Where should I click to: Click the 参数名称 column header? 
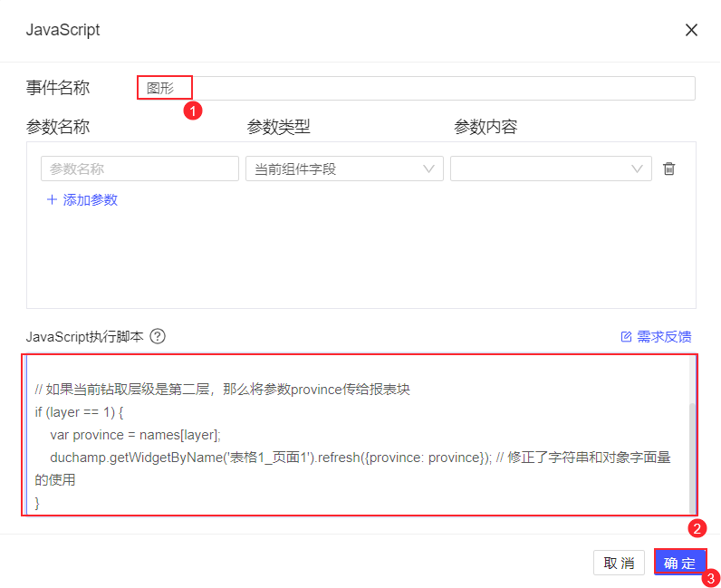pyautogui.click(x=57, y=127)
